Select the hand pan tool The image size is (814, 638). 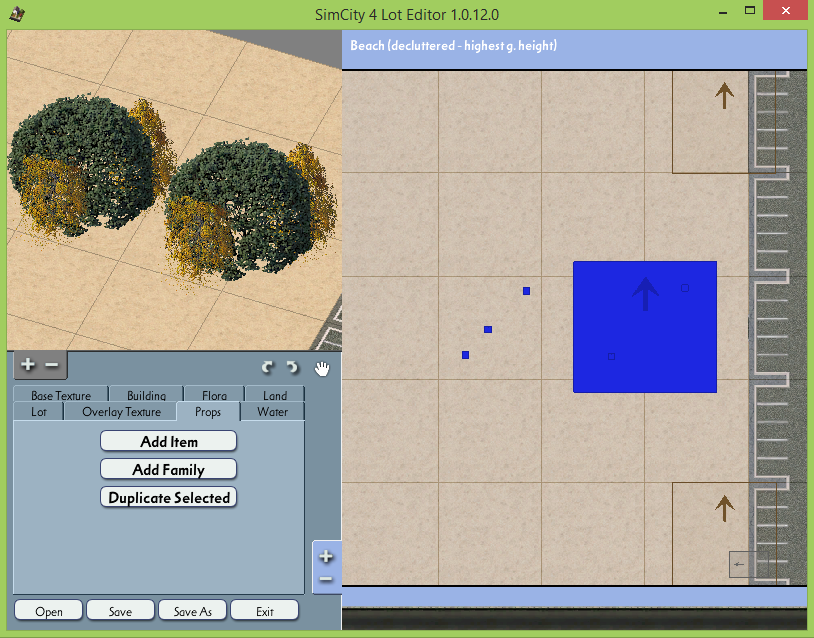(322, 368)
